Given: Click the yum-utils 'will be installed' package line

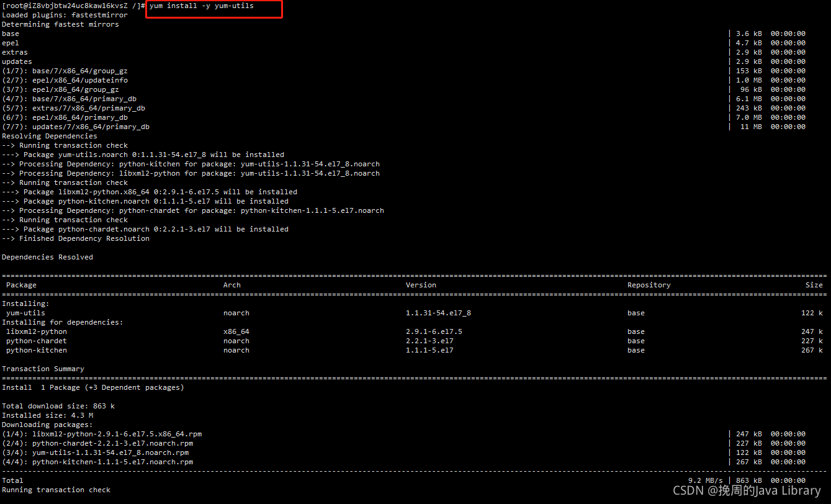Looking at the screenshot, I should tap(143, 155).
